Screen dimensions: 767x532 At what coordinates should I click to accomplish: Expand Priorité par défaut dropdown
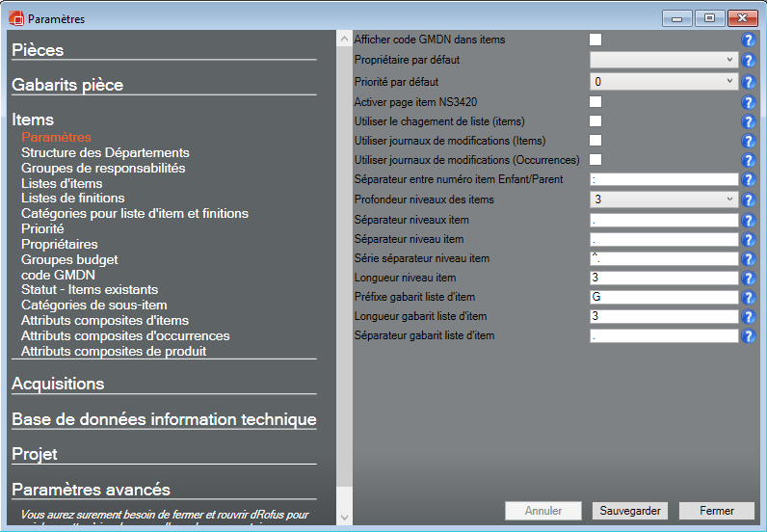pyautogui.click(x=663, y=82)
